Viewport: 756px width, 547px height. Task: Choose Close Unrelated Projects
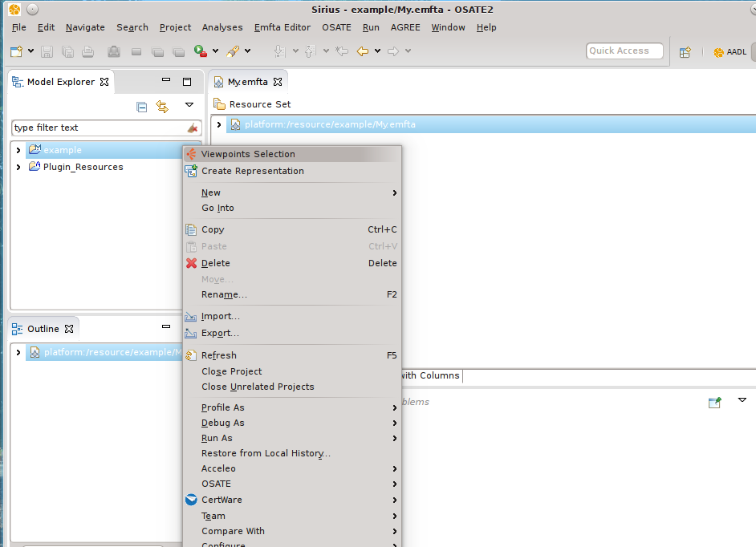point(292,387)
